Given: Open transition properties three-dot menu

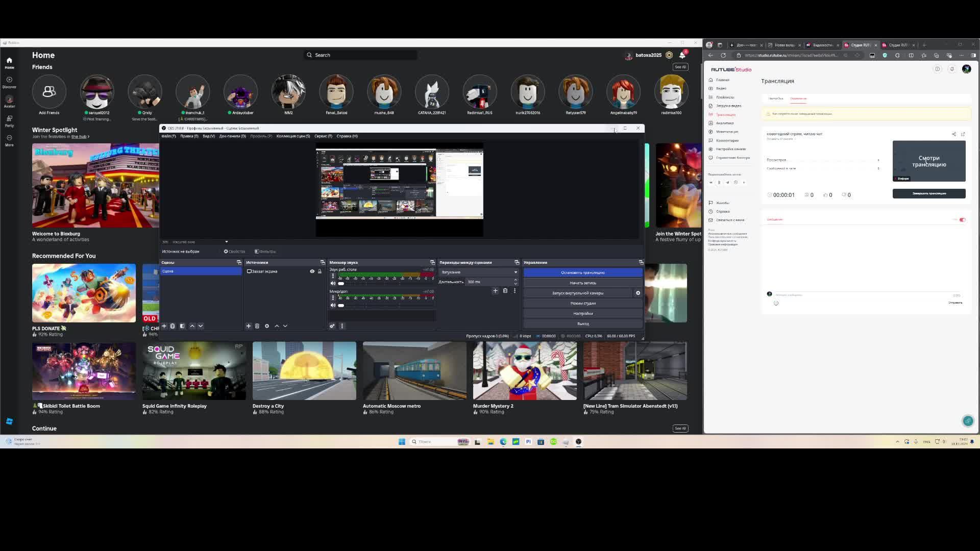Looking at the screenshot, I should click(514, 291).
